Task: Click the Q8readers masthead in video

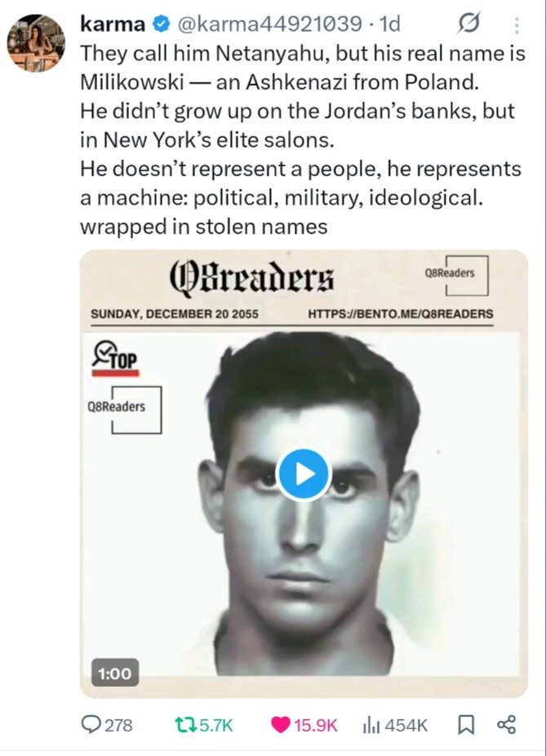Action: pos(251,278)
